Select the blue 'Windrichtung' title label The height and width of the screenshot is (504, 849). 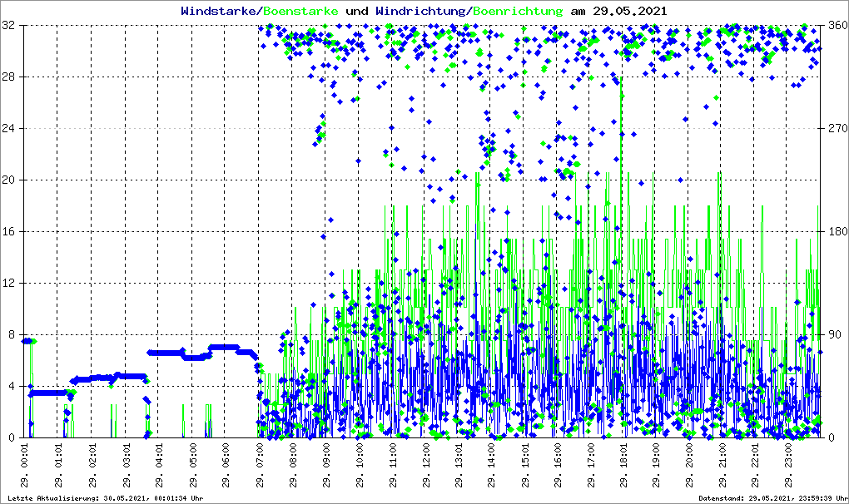click(421, 12)
